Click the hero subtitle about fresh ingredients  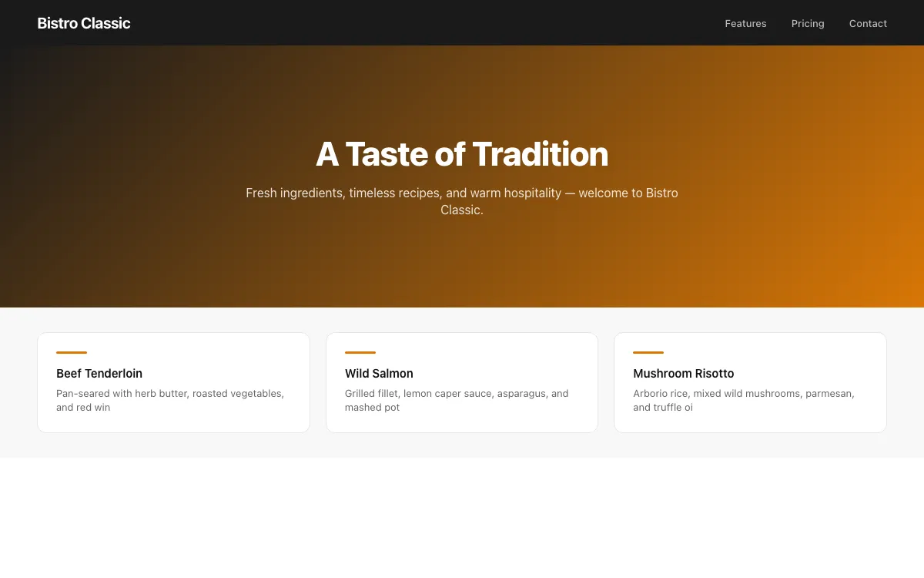pos(462,201)
